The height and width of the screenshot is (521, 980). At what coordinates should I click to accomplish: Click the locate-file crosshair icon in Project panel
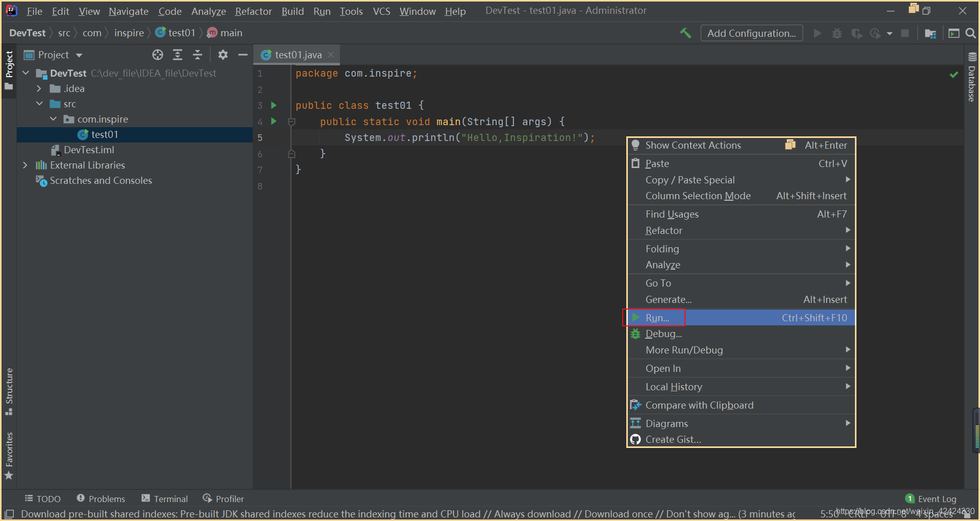pos(158,55)
